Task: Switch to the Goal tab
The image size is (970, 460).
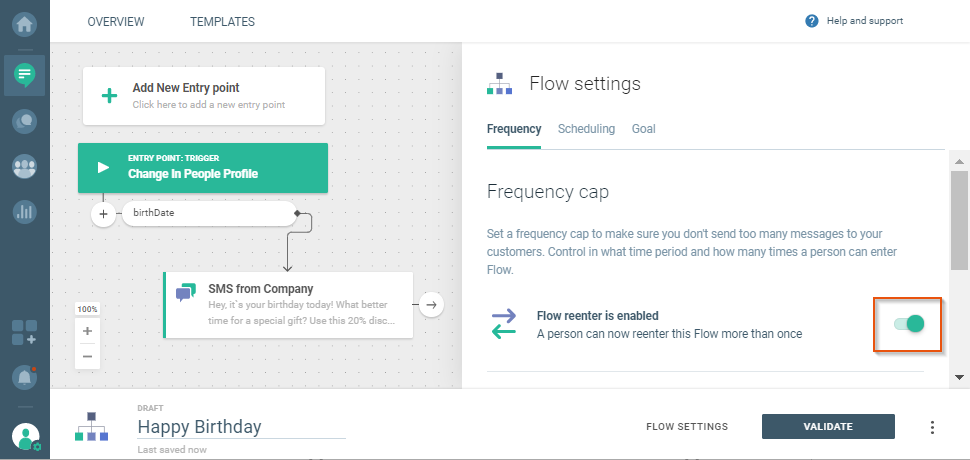Action: click(643, 129)
